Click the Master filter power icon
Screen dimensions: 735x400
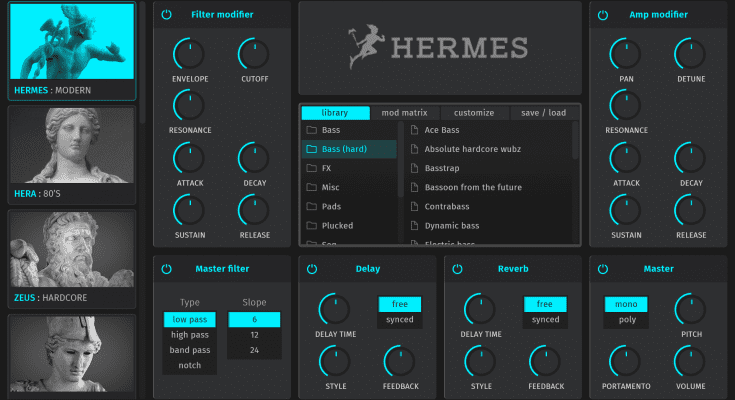point(166,268)
